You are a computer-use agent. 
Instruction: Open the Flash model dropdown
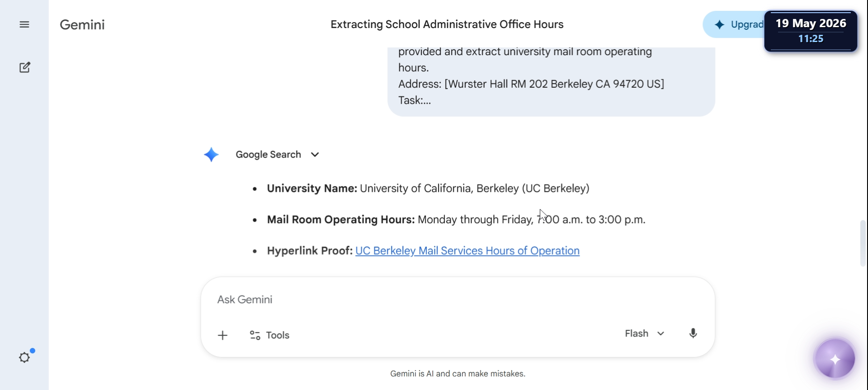tap(645, 333)
